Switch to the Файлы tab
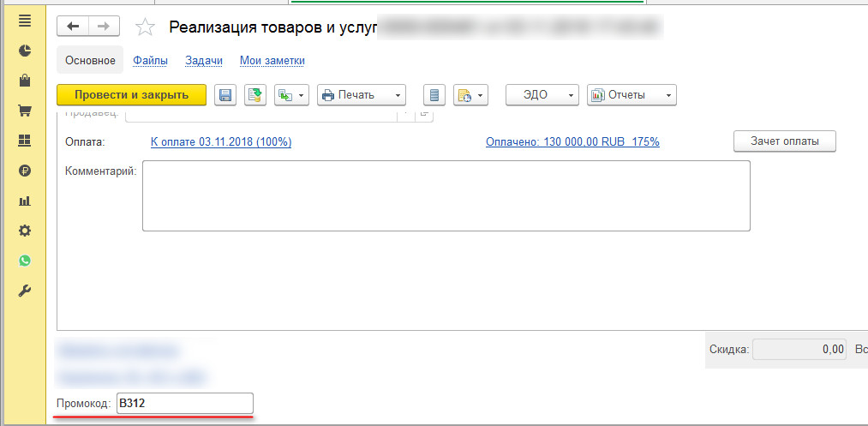Image resolution: width=868 pixels, height=426 pixels. pyautogui.click(x=150, y=60)
